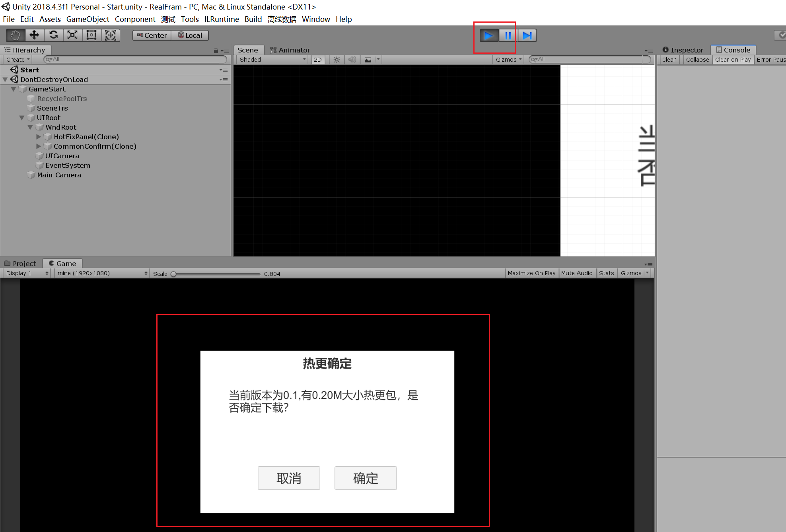
Task: Open the ILRuntime menu
Action: point(221,19)
